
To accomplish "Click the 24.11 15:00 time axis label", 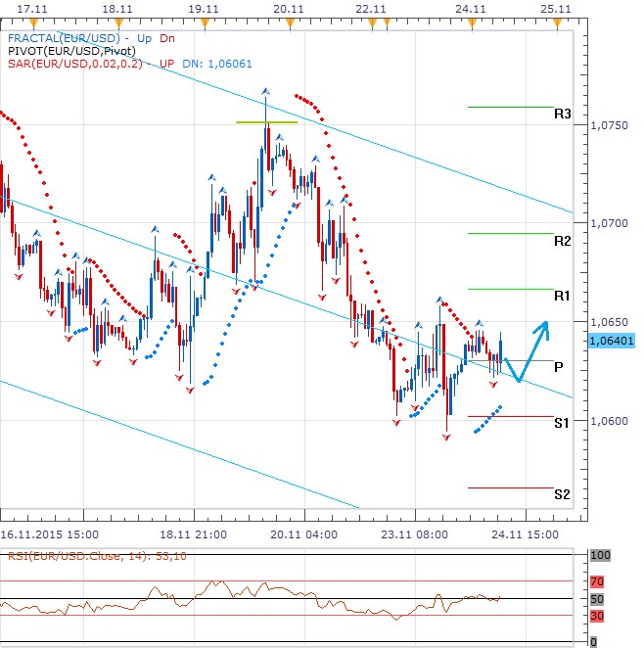I will tap(525, 534).
